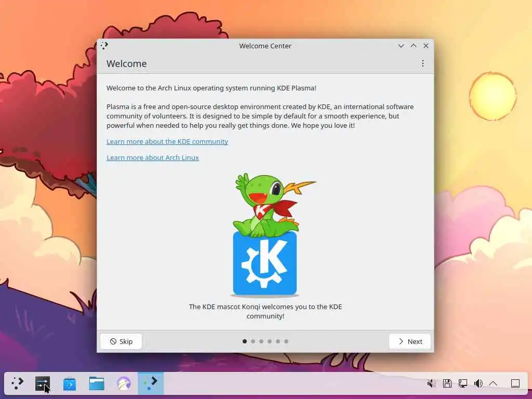
Task: Open System Settings from the taskbar
Action: point(43,384)
